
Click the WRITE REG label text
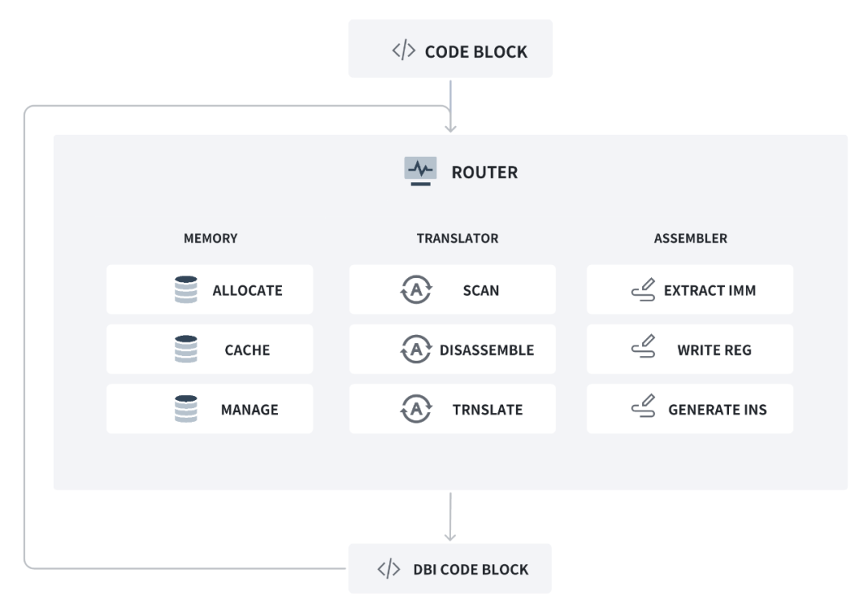(714, 350)
